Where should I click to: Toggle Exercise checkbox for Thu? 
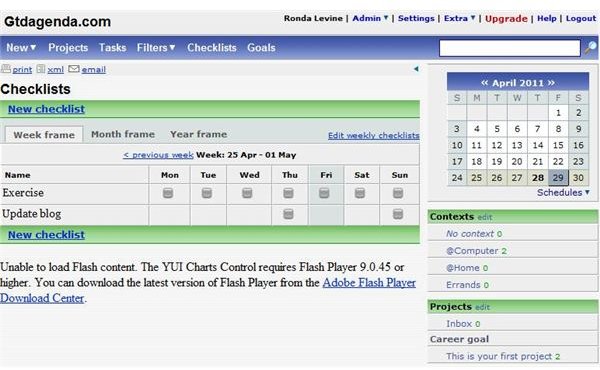coord(288,193)
